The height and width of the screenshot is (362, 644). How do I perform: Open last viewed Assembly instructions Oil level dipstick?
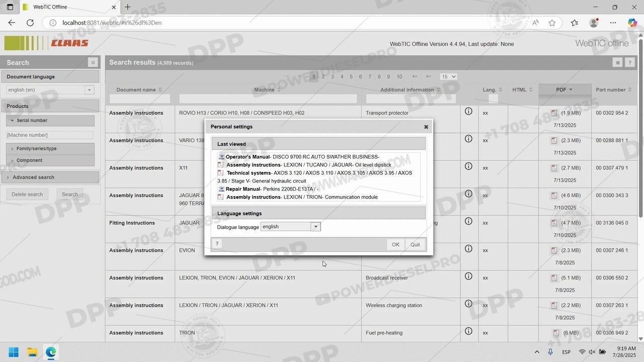tap(304, 165)
